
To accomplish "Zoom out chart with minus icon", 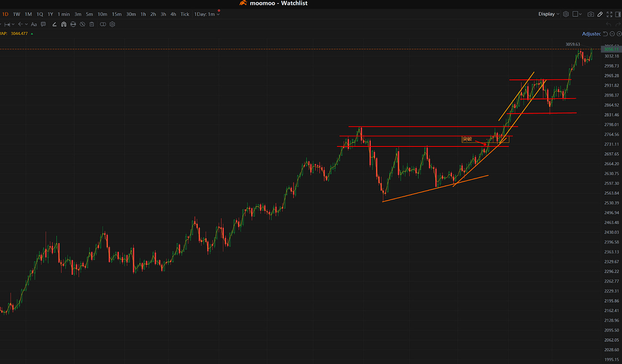I will click(612, 34).
